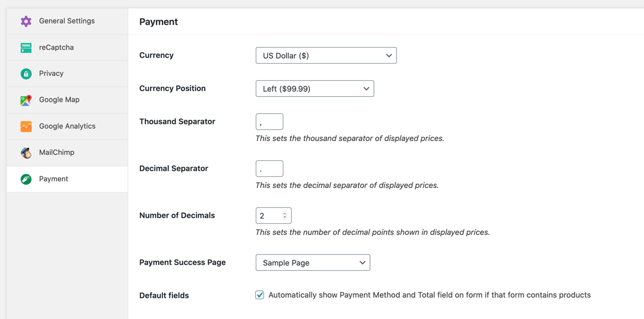Click the orange Google Analytics icon

(26, 127)
